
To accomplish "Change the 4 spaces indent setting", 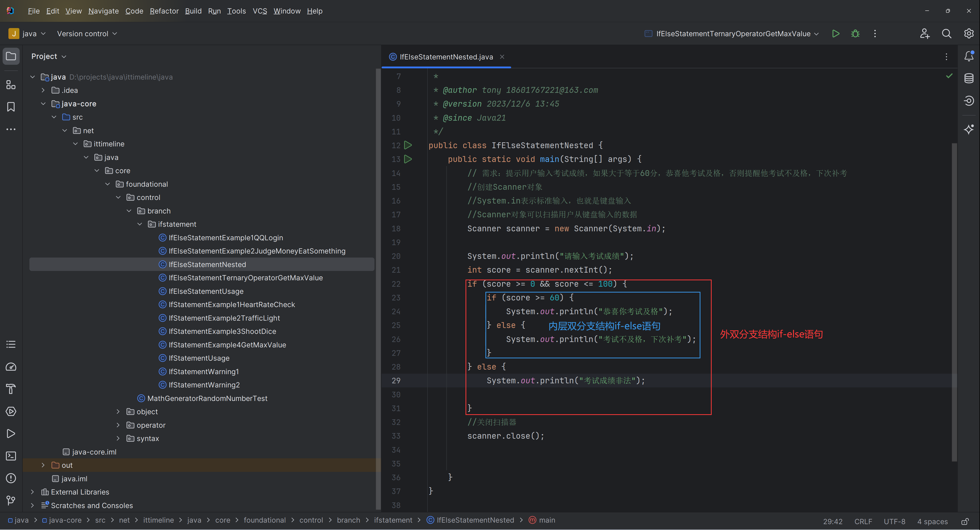I will click(x=932, y=521).
